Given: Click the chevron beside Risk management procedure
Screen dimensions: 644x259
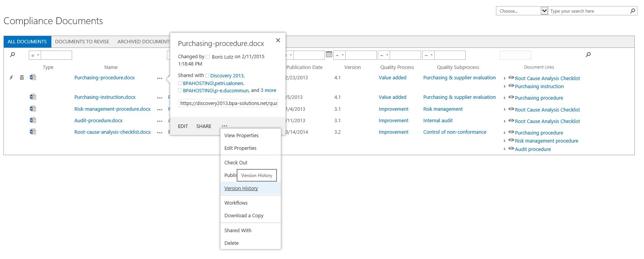Looking at the screenshot, I should [x=504, y=141].
